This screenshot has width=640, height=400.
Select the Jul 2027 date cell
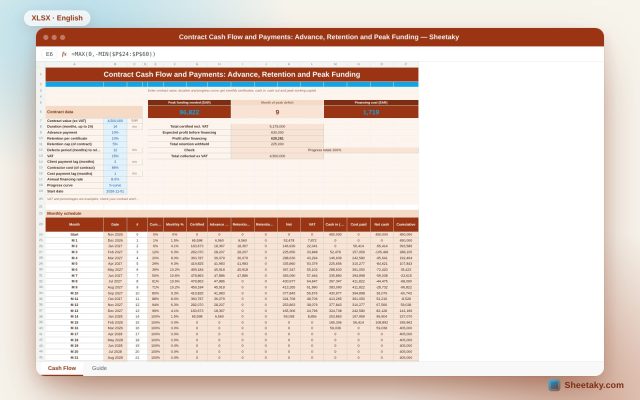[x=115, y=282]
